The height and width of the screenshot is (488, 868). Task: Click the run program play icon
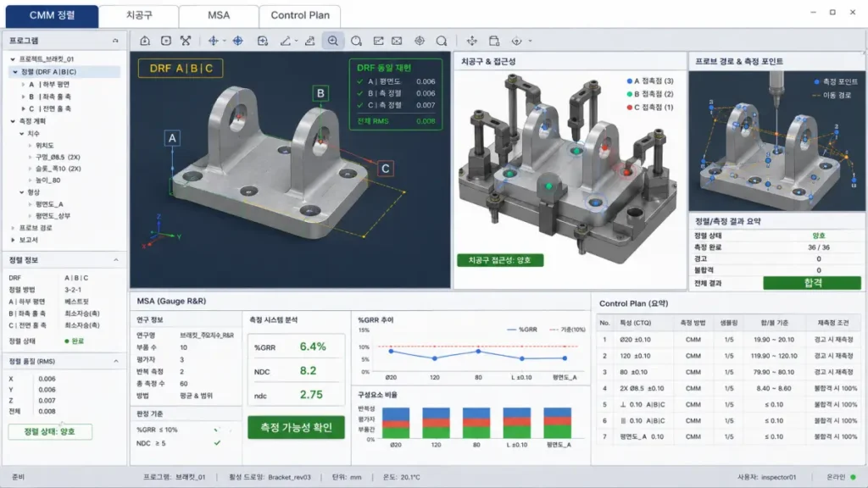(165, 41)
